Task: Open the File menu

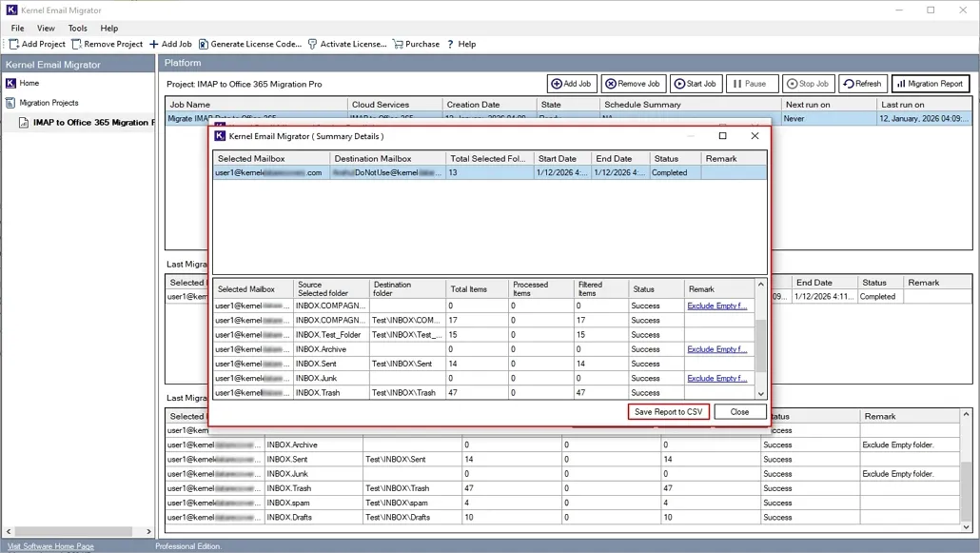Action: pyautogui.click(x=16, y=28)
